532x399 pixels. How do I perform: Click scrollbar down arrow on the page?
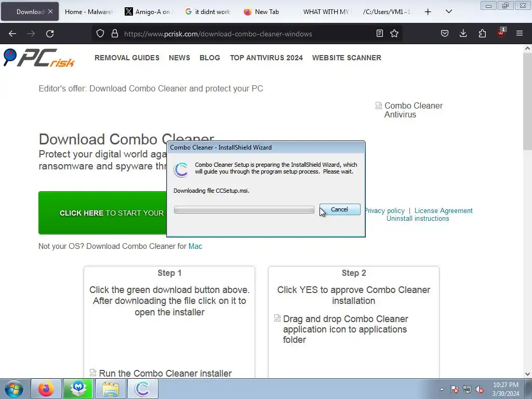pos(527,374)
